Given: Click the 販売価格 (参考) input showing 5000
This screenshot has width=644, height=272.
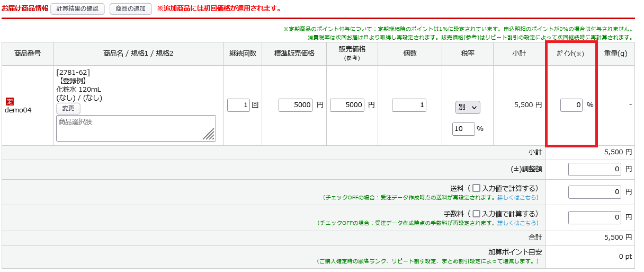Looking at the screenshot, I should pyautogui.click(x=347, y=106).
